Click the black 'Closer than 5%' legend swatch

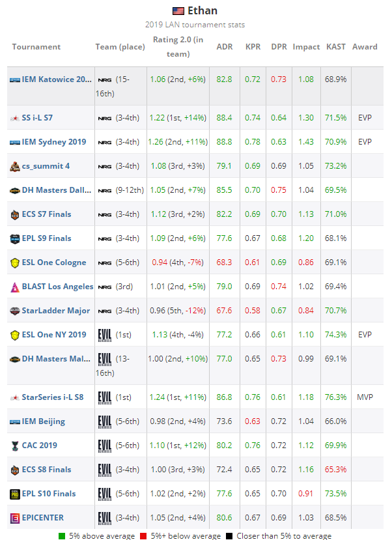(x=229, y=536)
